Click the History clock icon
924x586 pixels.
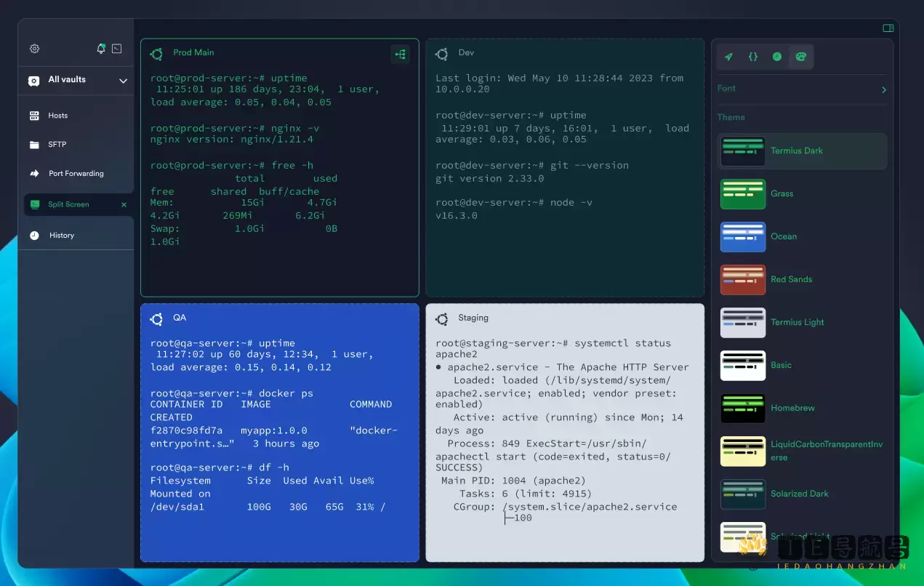coord(34,236)
